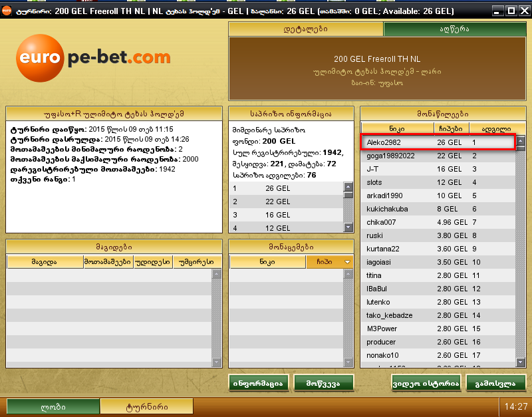The height and width of the screenshot is (417, 532).
Task: Select player tako_kebadze row
Action: pos(438,315)
